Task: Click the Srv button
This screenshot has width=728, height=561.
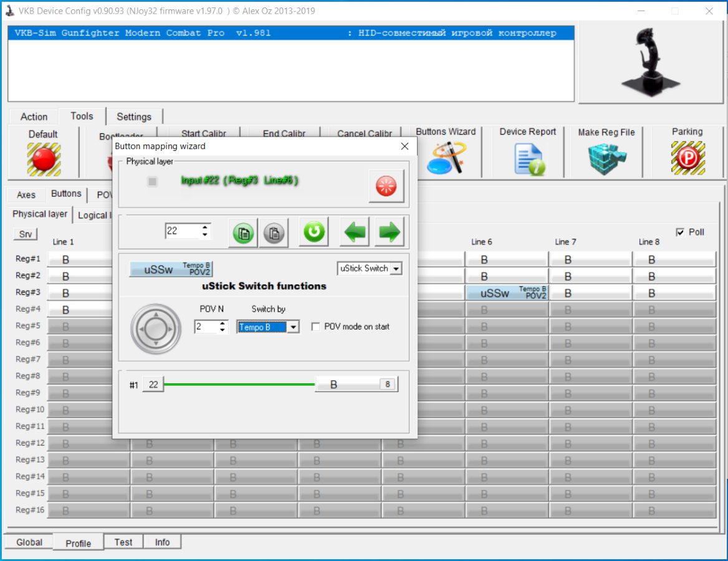Action: pos(26,234)
